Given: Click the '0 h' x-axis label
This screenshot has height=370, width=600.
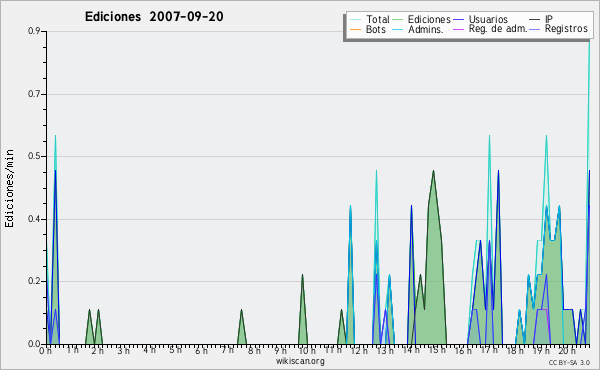Looking at the screenshot, I should pyautogui.click(x=45, y=351).
